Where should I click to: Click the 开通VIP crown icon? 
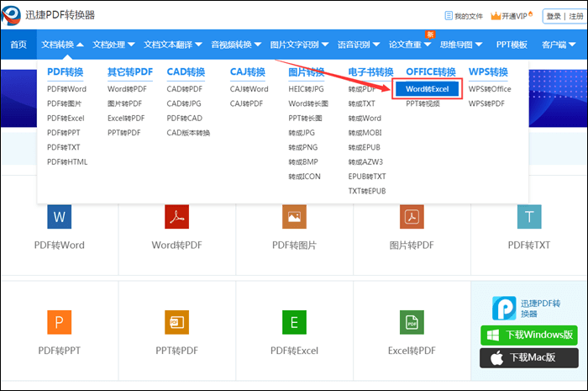496,16
